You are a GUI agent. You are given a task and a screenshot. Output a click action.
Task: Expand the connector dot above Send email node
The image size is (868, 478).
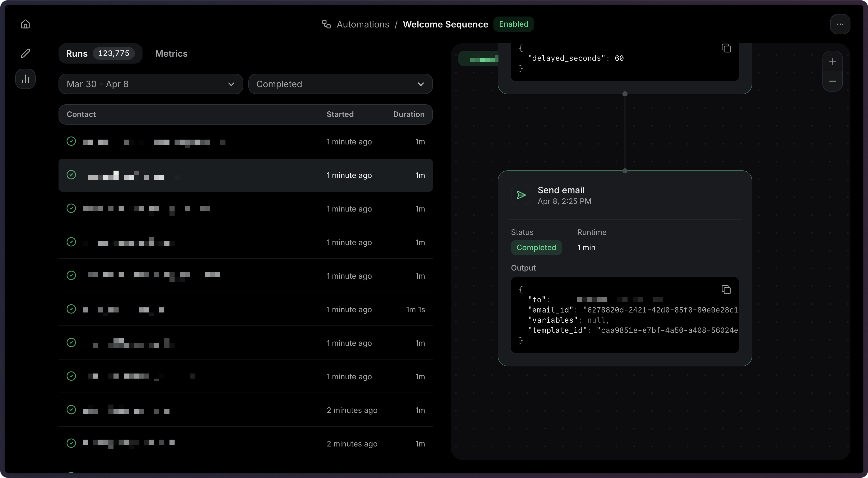tap(625, 171)
